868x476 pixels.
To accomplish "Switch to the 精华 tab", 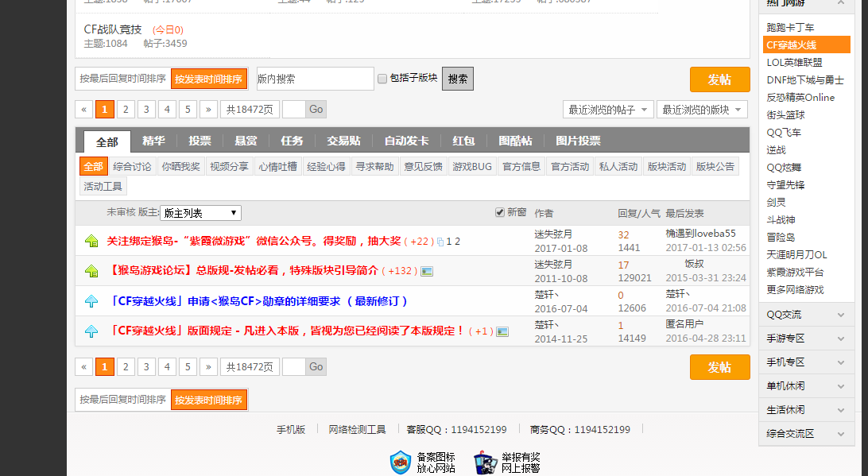I will coord(153,141).
